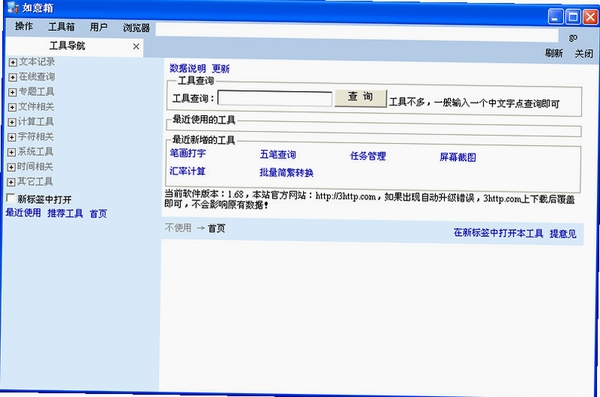Maximize the 如意箱 window
The image size is (600, 397).
tap(573, 17)
